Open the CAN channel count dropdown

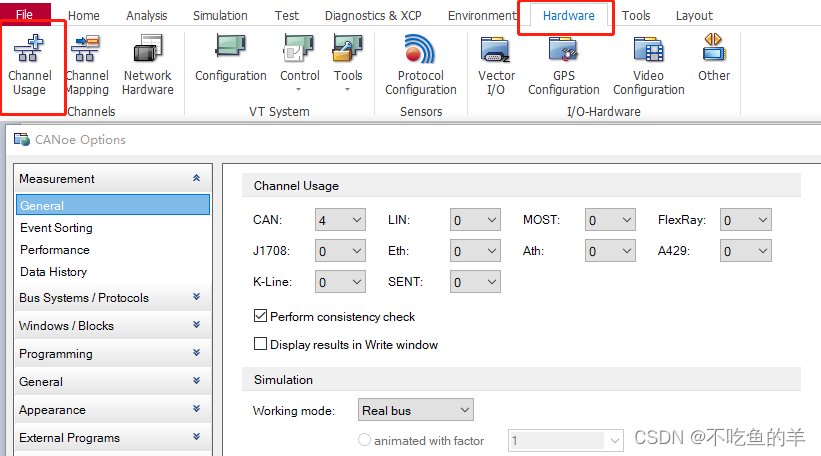340,220
